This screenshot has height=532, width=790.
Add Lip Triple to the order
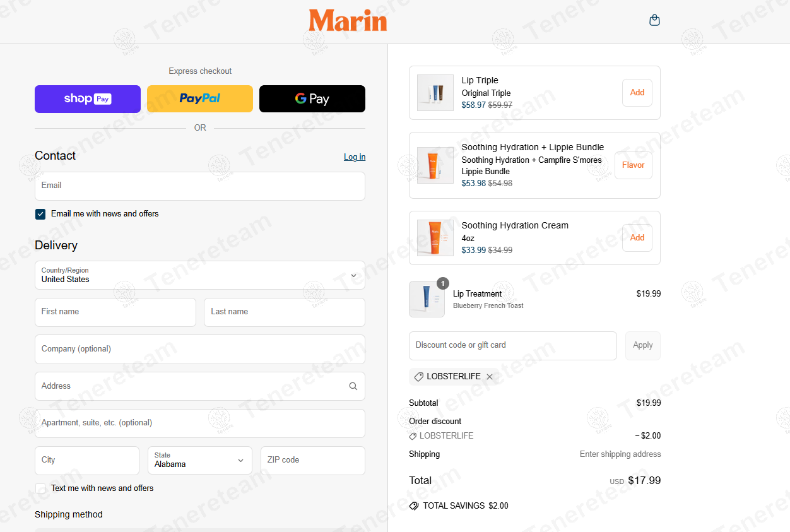coord(637,93)
